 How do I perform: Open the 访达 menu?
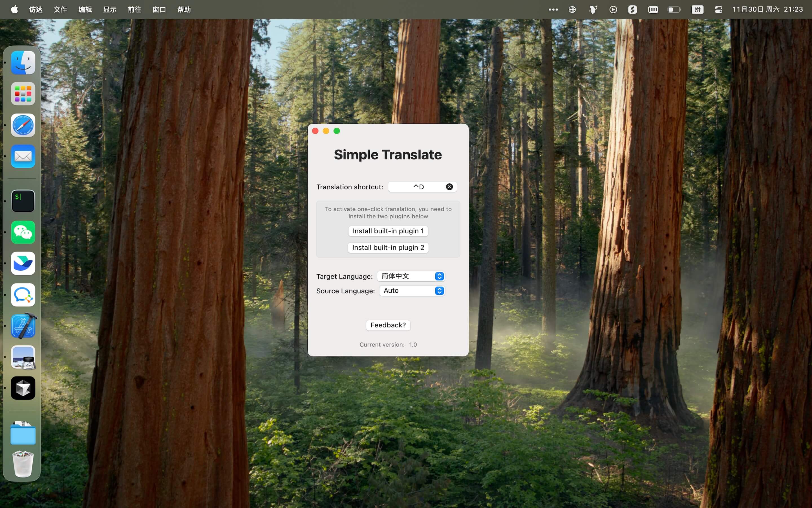pyautogui.click(x=36, y=9)
